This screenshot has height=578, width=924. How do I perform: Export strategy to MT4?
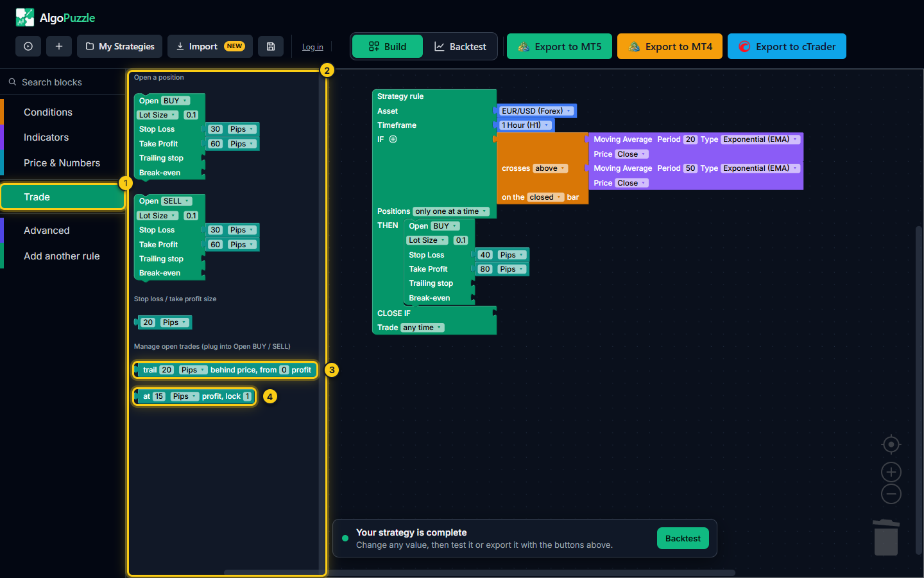(670, 46)
